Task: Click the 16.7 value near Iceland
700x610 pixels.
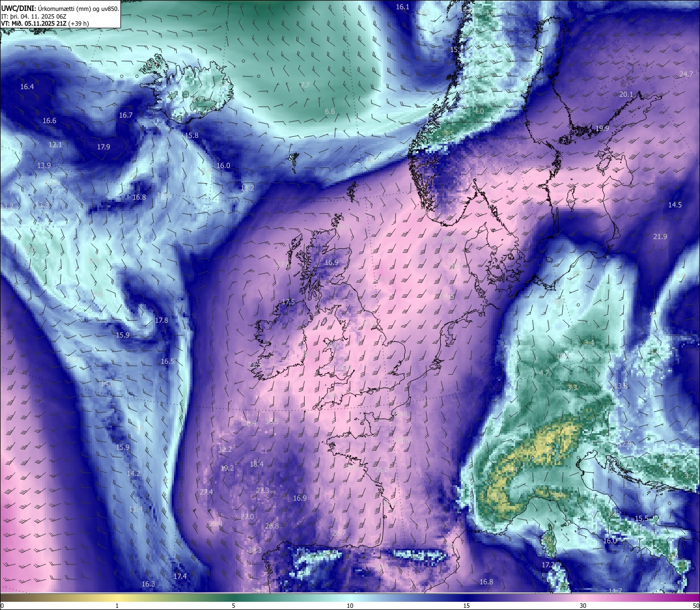Action: pos(126,115)
